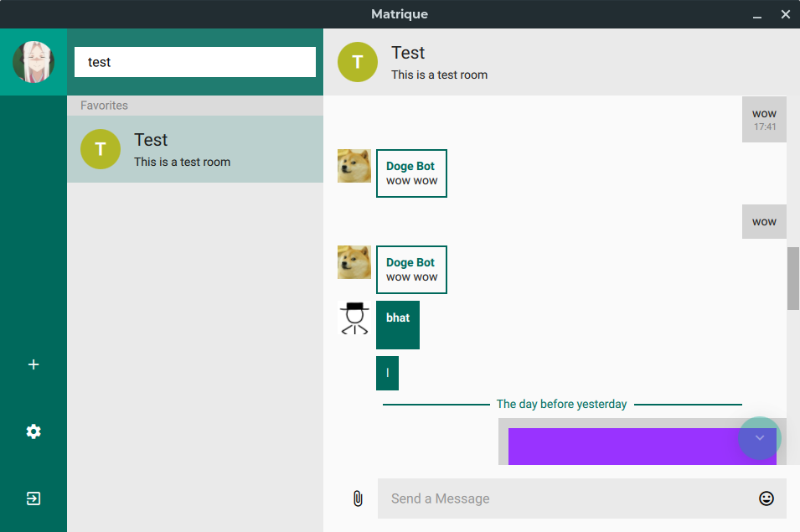Screen dimensions: 800x532
Task: Click the attach file paperclip icon
Action: pyautogui.click(x=358, y=498)
